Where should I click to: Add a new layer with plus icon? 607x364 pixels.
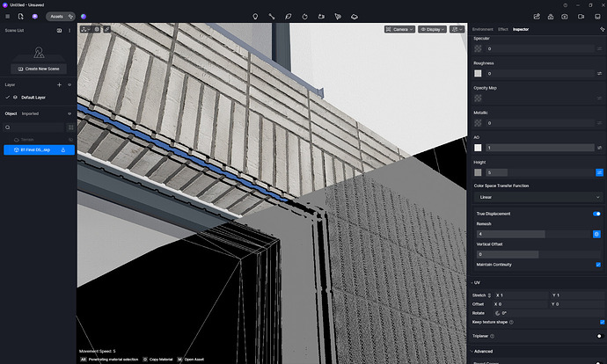59,84
